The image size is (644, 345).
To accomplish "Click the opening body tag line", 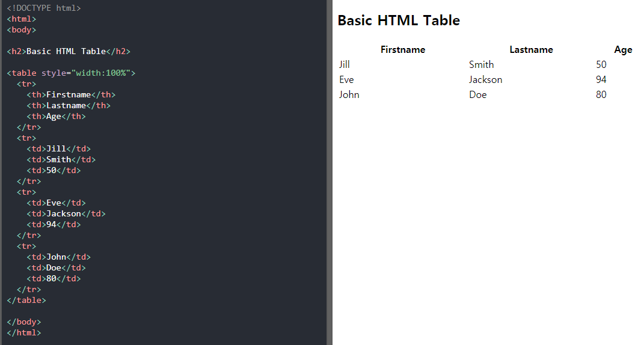I will tap(22, 29).
